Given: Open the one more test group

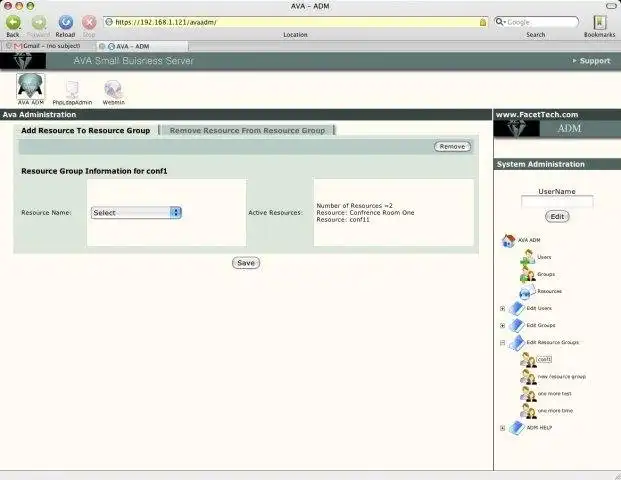Looking at the screenshot, I should (x=554, y=394).
